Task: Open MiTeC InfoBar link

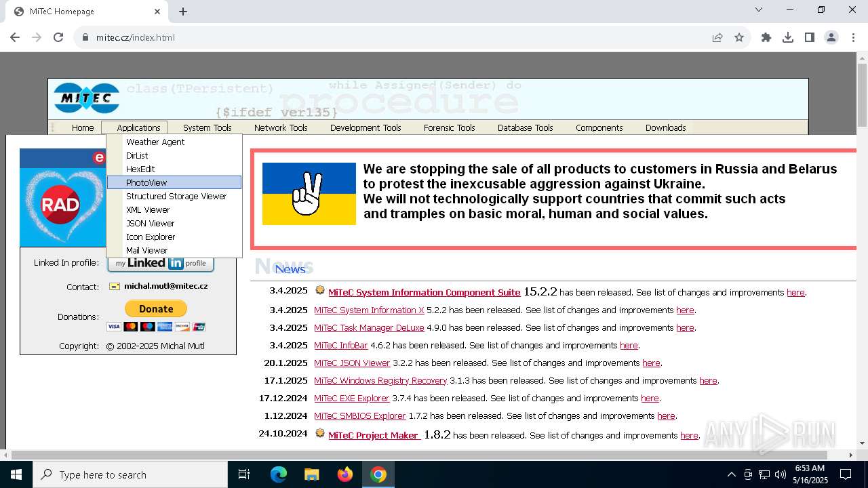Action: (x=340, y=345)
